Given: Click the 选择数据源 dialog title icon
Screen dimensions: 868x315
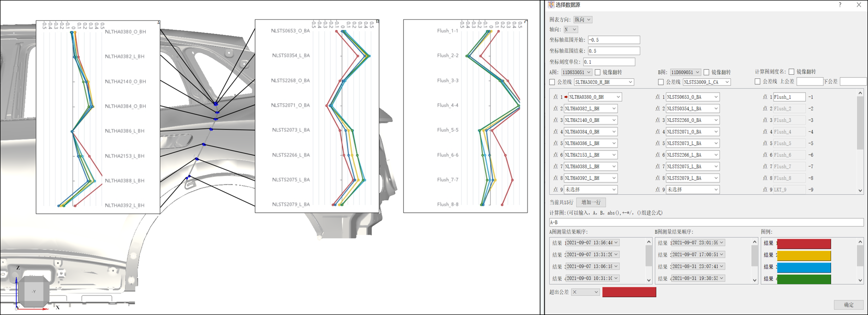Looking at the screenshot, I should (x=551, y=5).
